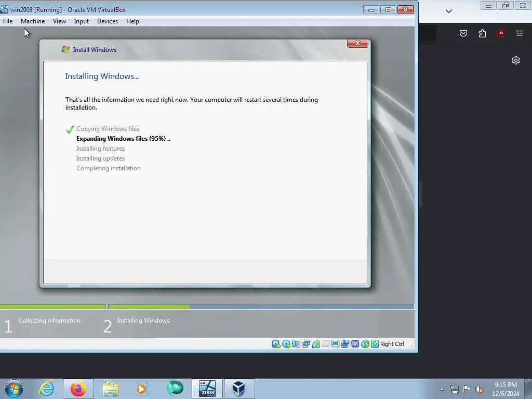532x399 pixels.
Task: Launch Internet Explorer from taskbar
Action: (46, 389)
